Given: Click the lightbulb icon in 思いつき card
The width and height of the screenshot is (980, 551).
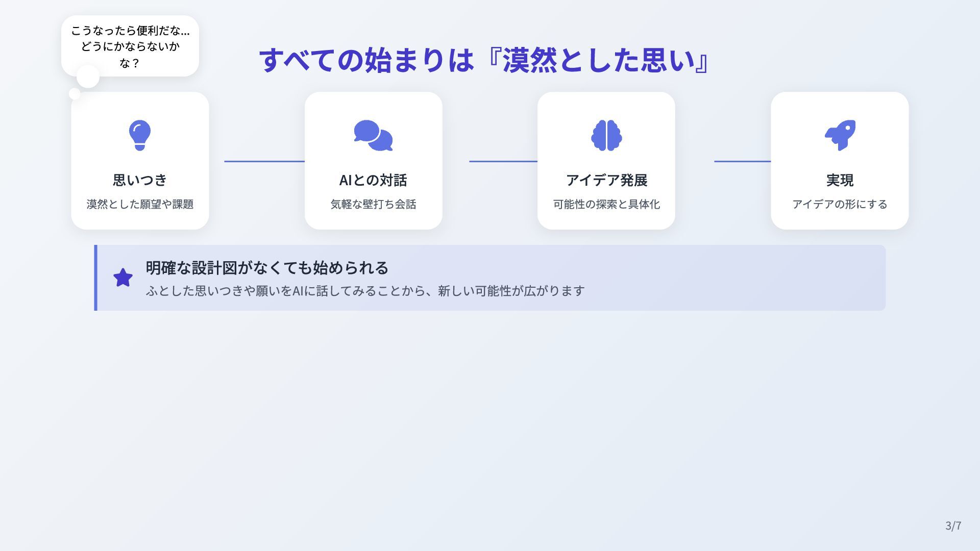Looking at the screenshot, I should point(139,135).
